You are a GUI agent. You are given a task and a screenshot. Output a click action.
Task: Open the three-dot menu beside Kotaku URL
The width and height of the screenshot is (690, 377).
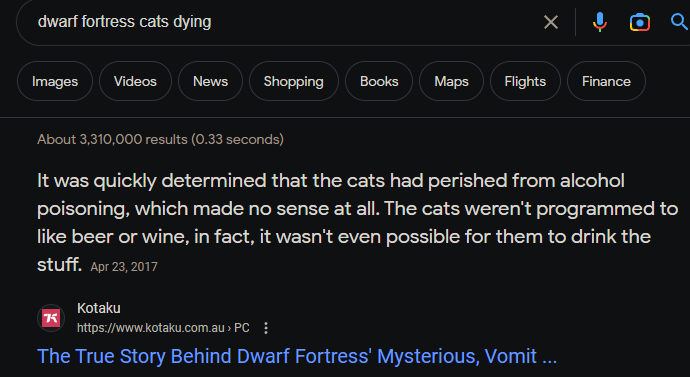coord(265,328)
